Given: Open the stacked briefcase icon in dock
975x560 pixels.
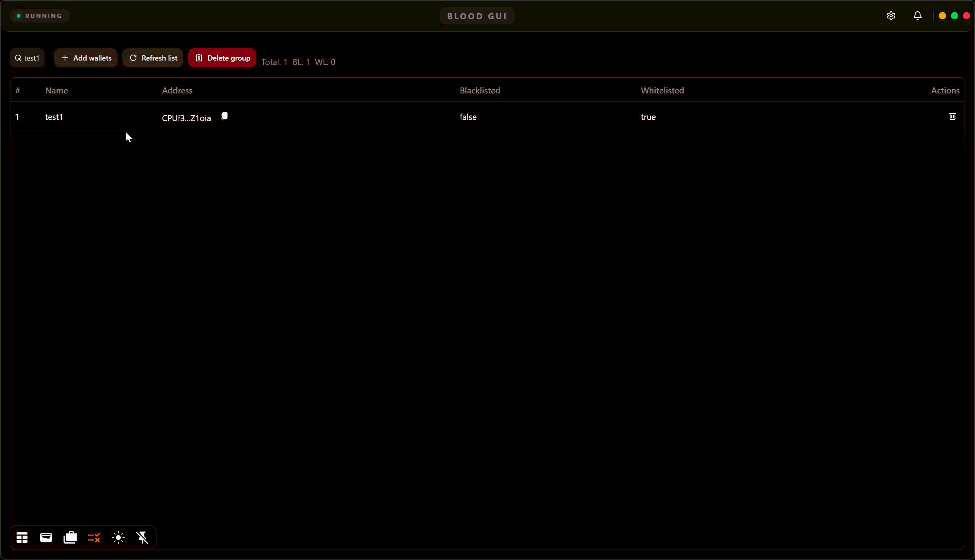Looking at the screenshot, I should pos(70,538).
